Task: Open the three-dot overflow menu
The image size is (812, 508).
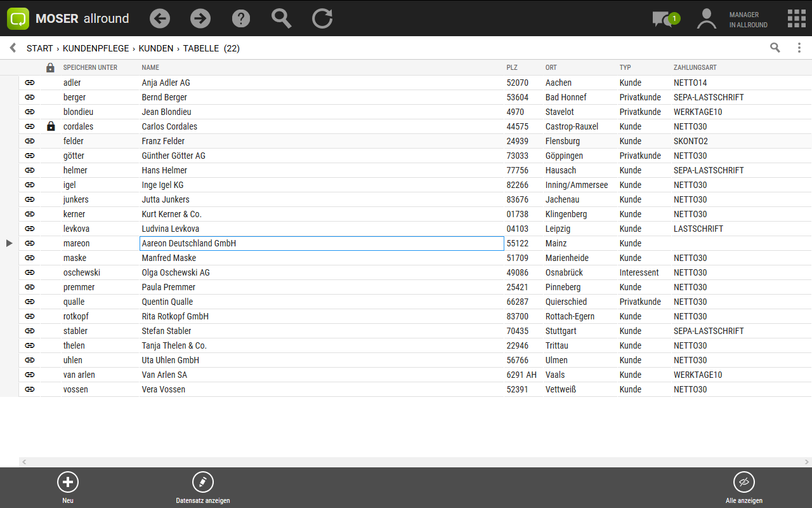Action: (799, 48)
